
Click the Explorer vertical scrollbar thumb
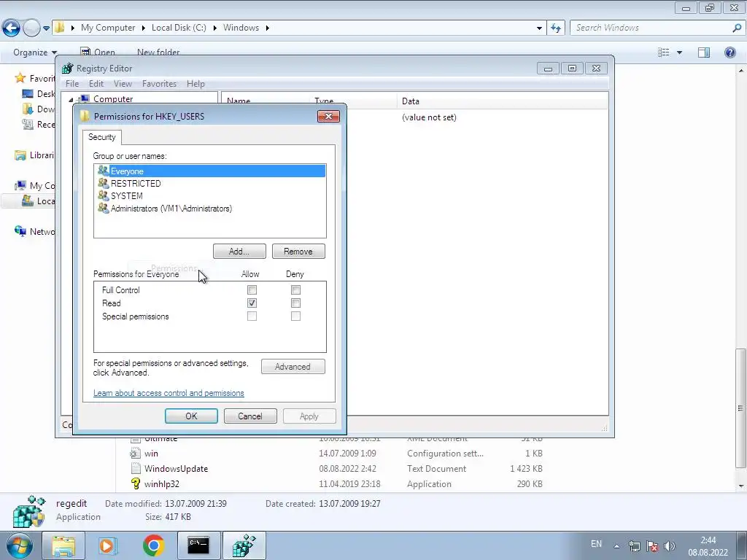(740, 408)
